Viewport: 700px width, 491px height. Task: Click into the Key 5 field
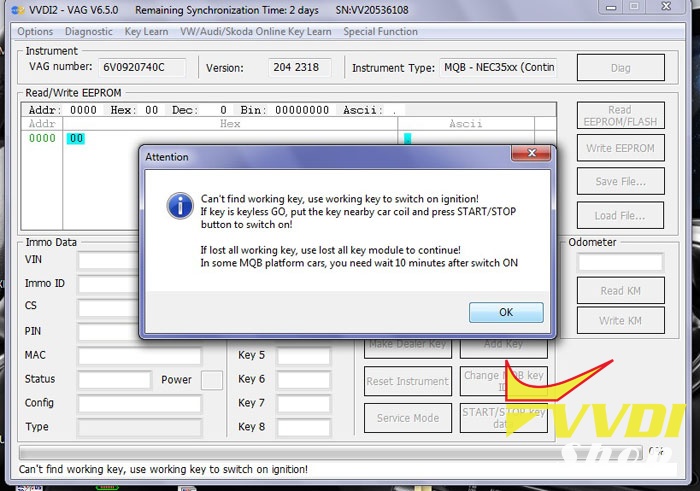click(x=304, y=356)
